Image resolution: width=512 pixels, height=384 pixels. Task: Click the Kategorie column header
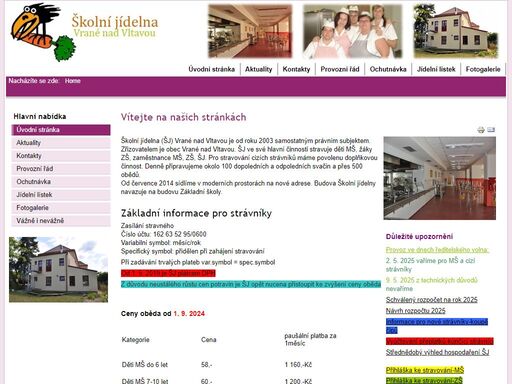[x=135, y=340]
